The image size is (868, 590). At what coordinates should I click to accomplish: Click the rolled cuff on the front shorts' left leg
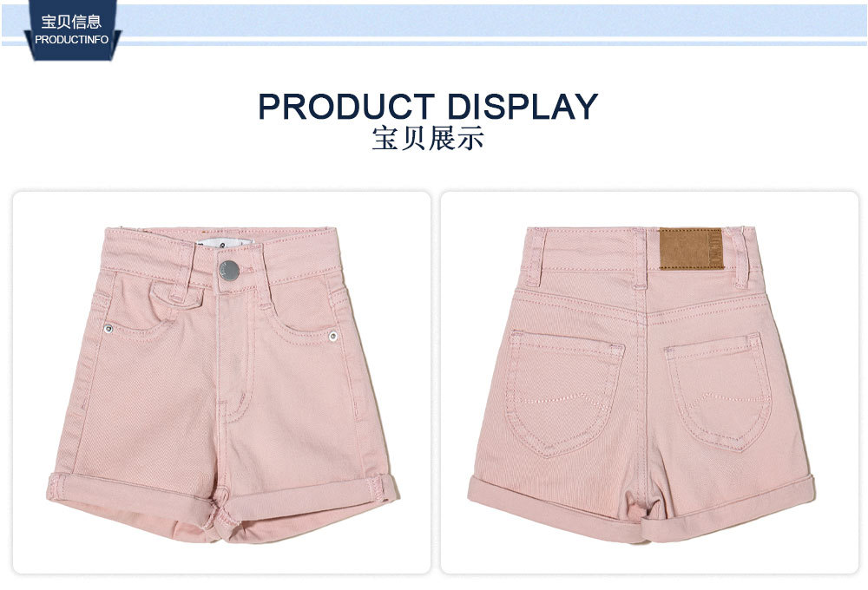click(x=132, y=495)
